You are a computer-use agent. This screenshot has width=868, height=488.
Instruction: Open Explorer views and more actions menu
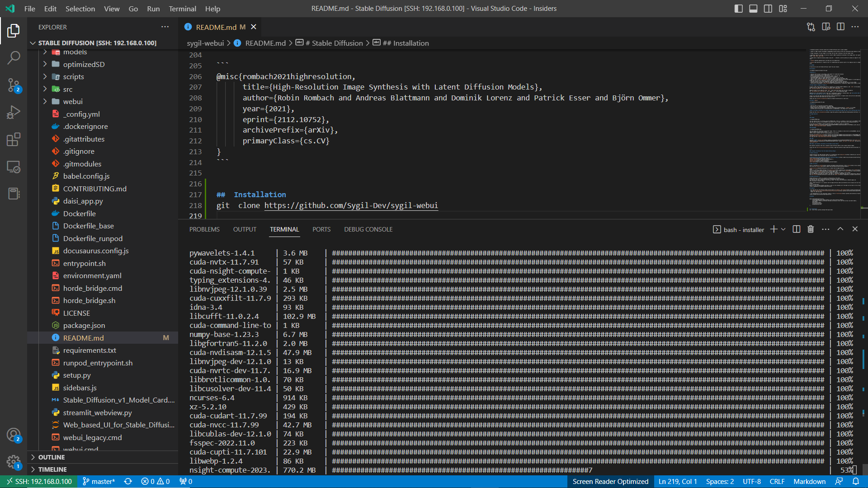pyautogui.click(x=165, y=27)
